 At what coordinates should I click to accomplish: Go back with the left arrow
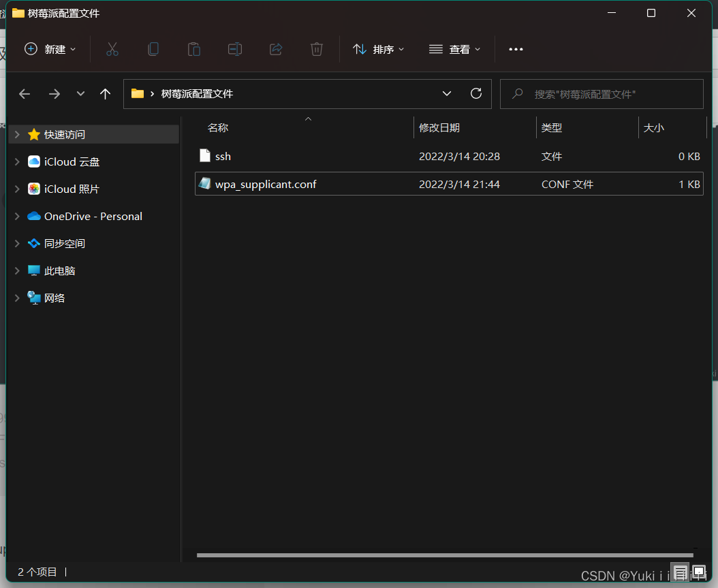pyautogui.click(x=25, y=94)
